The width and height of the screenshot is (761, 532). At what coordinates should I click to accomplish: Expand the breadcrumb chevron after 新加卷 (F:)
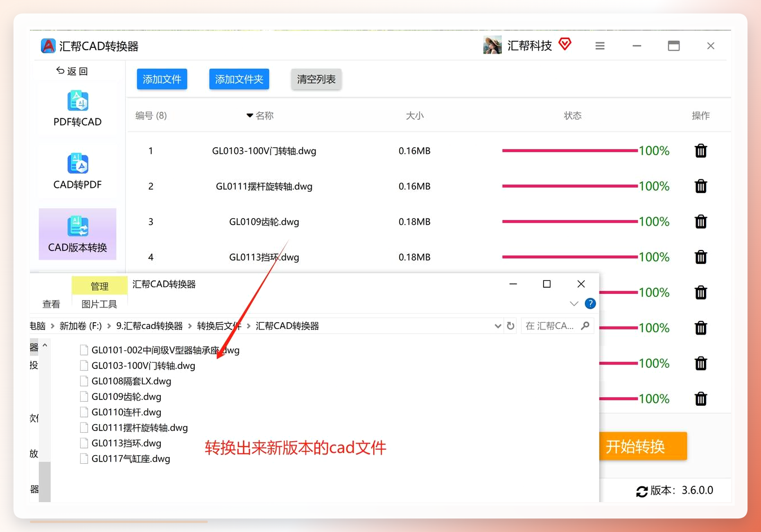109,326
